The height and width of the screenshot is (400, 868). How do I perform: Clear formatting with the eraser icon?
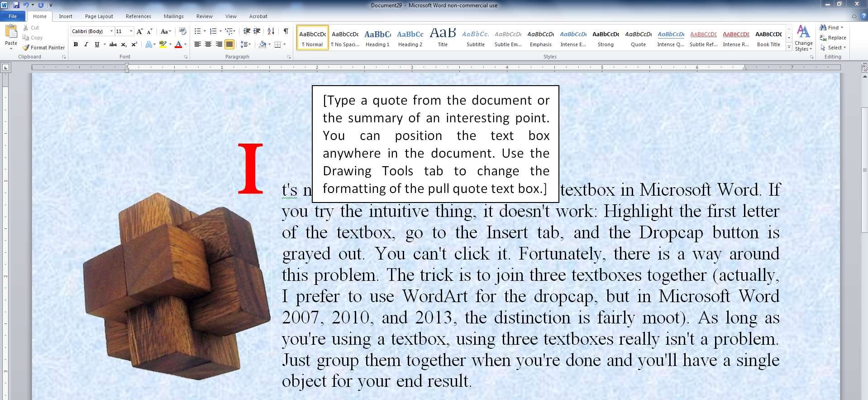point(183,31)
